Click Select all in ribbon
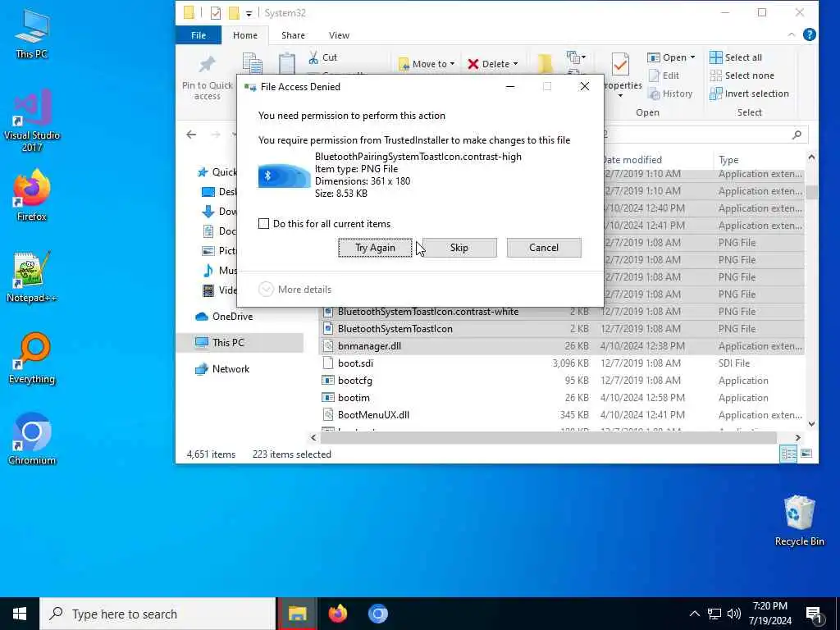The height and width of the screenshot is (630, 840). (736, 57)
